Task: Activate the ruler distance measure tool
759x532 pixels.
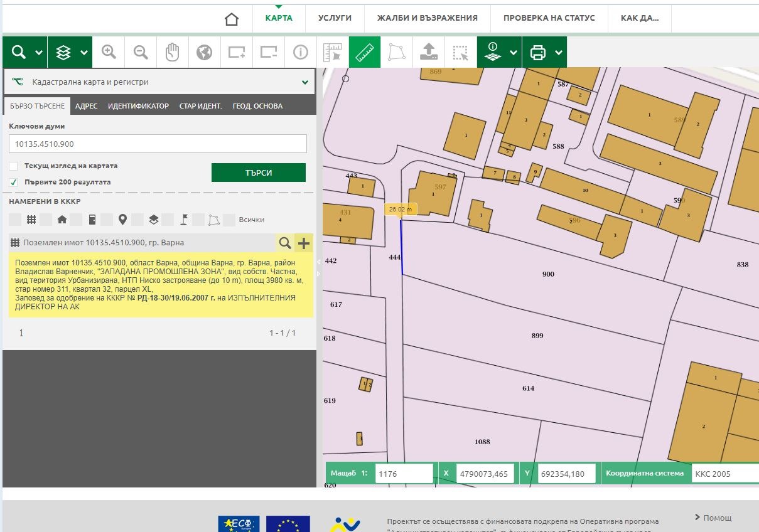Action: tap(365, 52)
